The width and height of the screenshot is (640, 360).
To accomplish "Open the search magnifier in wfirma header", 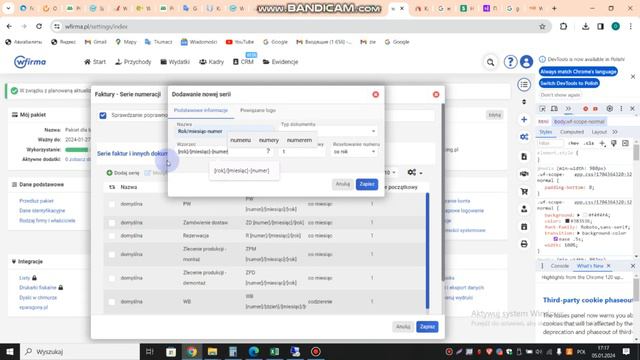I will click(x=490, y=62).
